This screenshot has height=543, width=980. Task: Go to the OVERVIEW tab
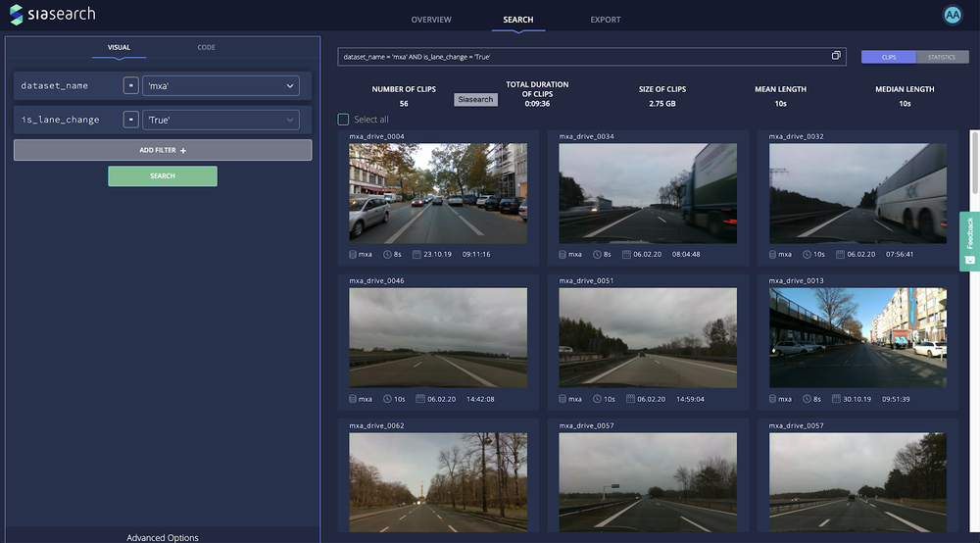click(431, 20)
